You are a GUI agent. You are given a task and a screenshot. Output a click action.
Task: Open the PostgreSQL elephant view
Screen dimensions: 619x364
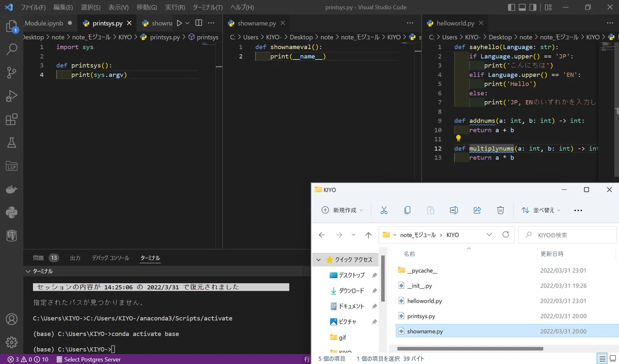click(x=11, y=236)
